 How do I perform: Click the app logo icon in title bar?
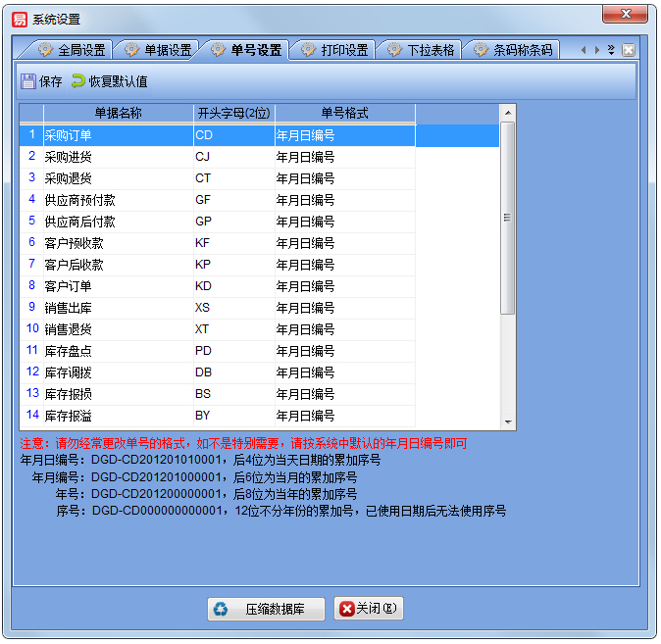[20, 20]
